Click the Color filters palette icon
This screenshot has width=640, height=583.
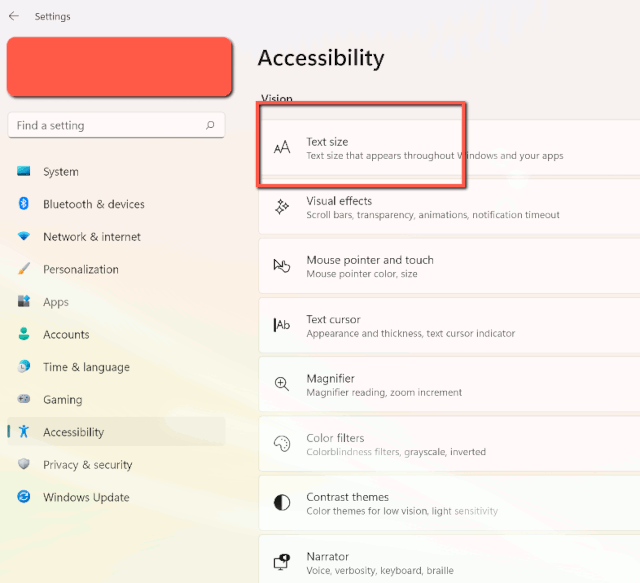282,443
